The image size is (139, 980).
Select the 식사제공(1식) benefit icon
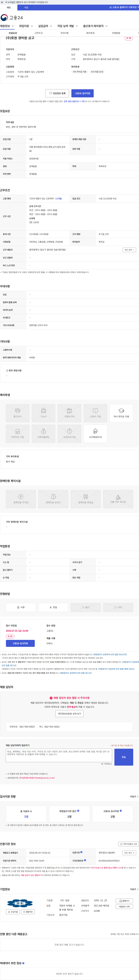click(x=95, y=434)
